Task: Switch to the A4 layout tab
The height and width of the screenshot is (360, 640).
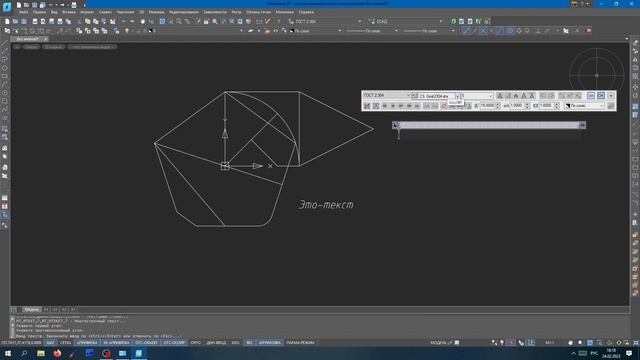Action: 46,310
